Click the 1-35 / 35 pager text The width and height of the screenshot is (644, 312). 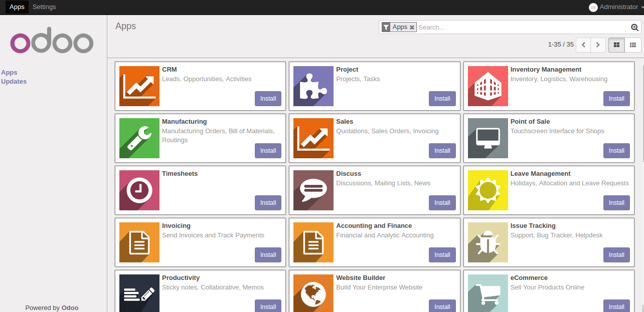561,45
